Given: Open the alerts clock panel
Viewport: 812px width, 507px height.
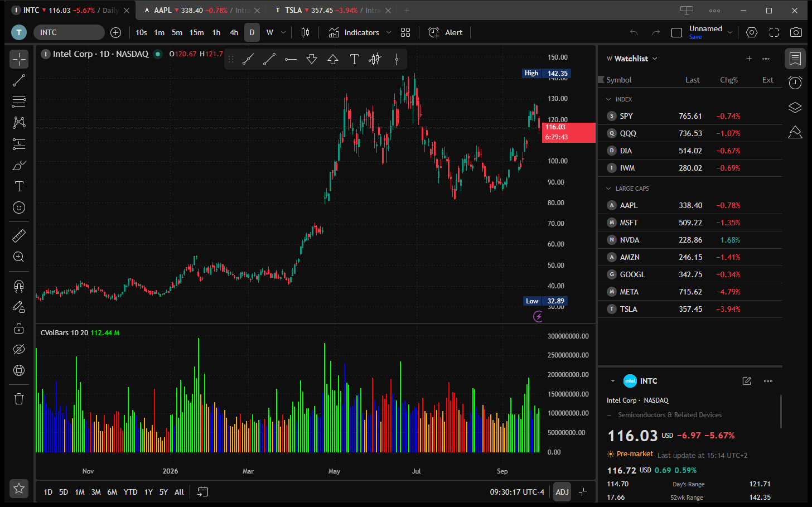Looking at the screenshot, I should (x=795, y=83).
